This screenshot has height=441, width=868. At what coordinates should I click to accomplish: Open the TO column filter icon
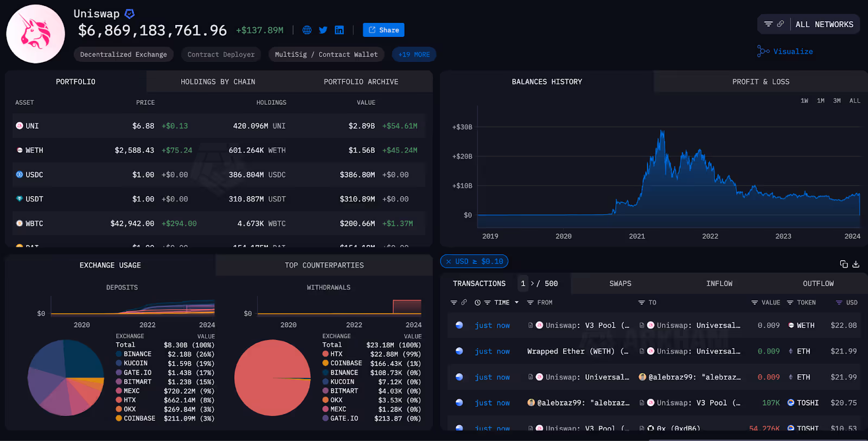point(642,303)
